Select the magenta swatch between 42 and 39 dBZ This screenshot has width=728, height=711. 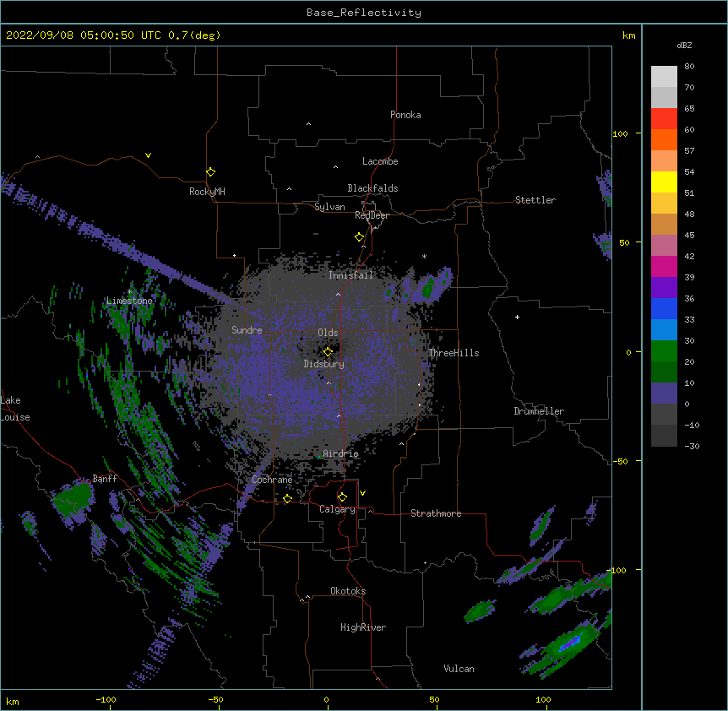pos(664,266)
